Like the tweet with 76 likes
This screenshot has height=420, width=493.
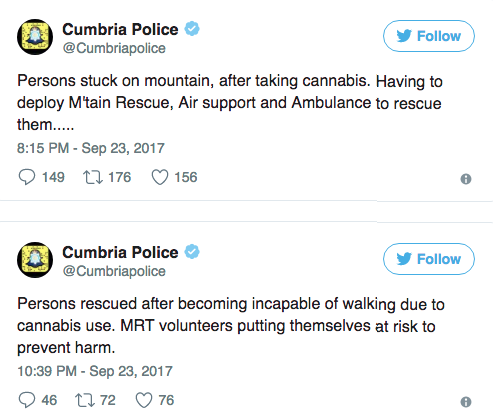144,400
